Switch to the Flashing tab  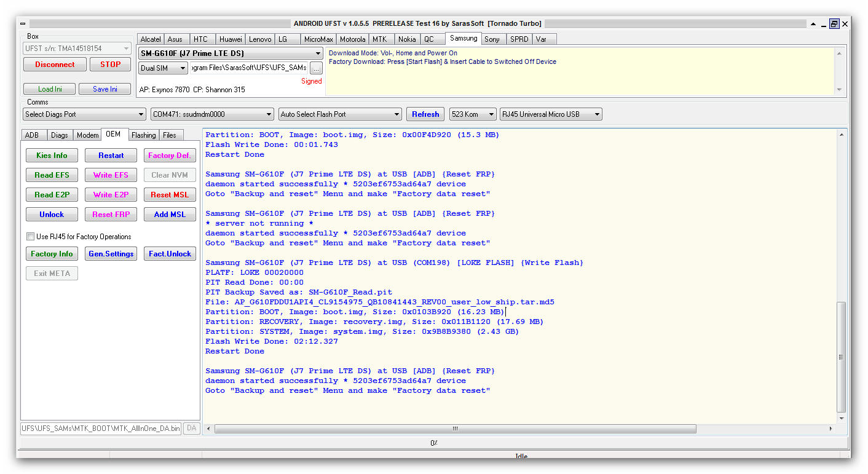[x=143, y=135]
